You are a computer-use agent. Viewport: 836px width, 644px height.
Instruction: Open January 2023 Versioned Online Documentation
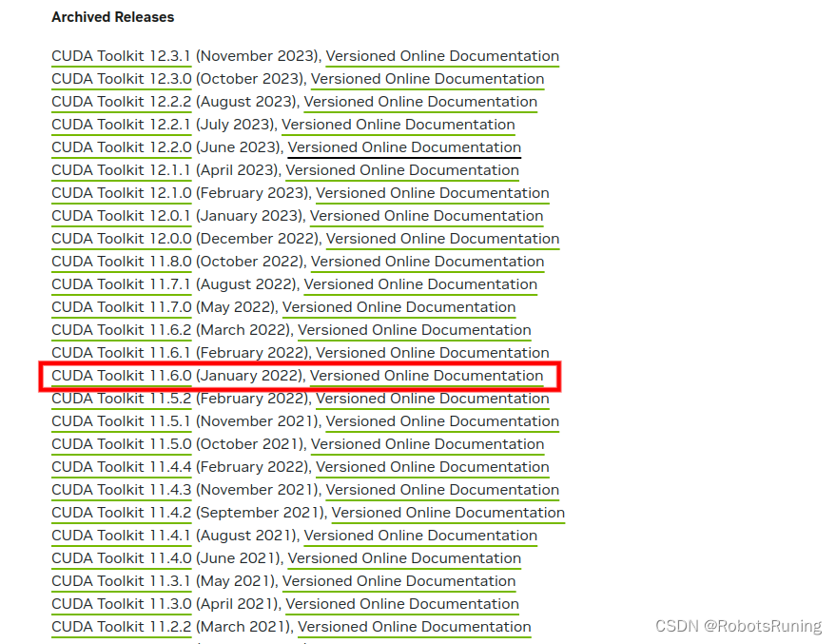[x=426, y=216]
